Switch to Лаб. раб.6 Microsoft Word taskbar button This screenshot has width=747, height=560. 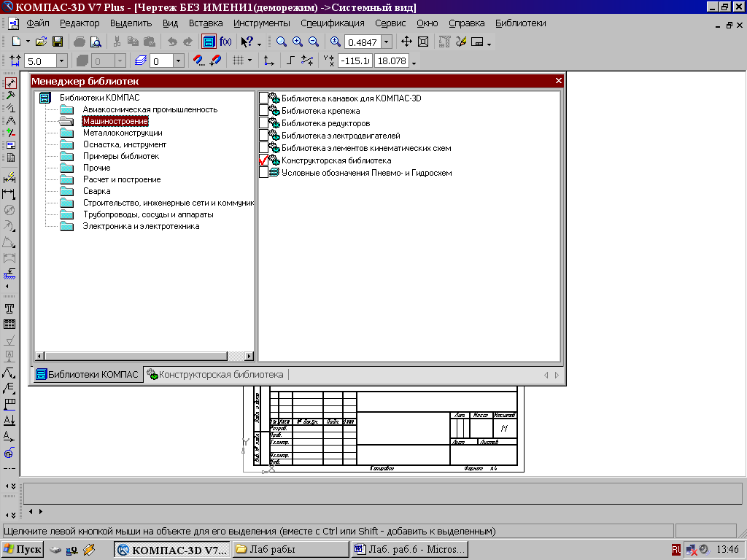410,550
